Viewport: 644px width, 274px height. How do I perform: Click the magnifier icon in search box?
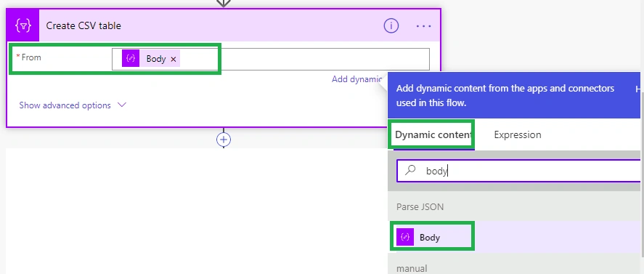(x=410, y=170)
